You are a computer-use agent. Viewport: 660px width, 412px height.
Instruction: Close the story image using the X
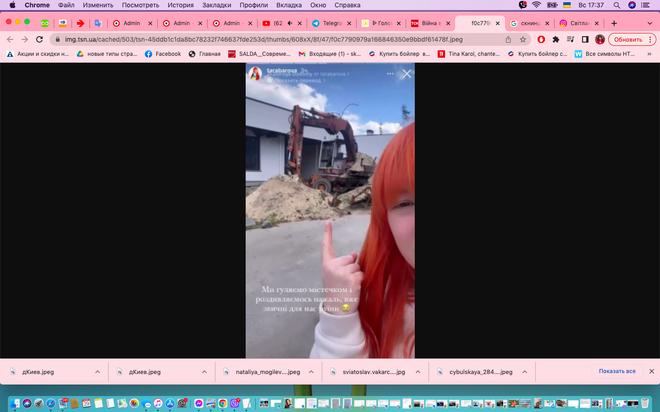pos(406,74)
